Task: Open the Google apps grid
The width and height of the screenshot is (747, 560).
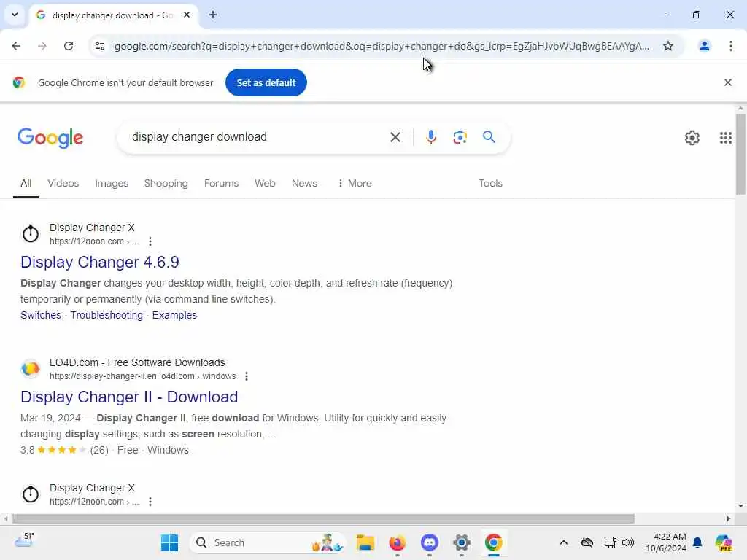Action: coord(725,138)
